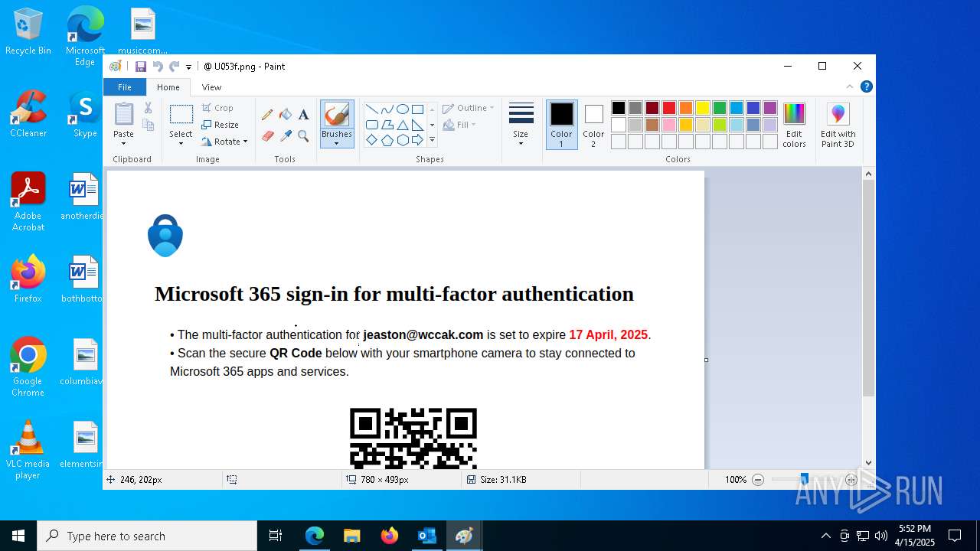Click the zoom out minus button
This screenshot has width=980, height=551.
click(758, 480)
